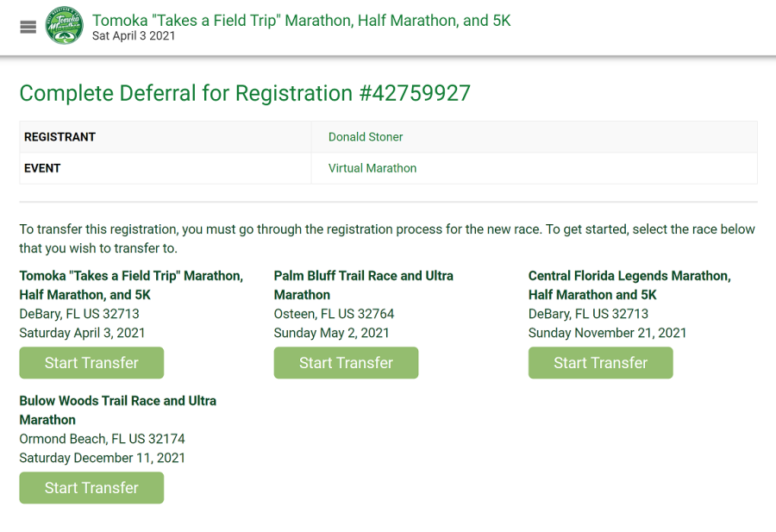The height and width of the screenshot is (532, 776).
Task: Open the Virtual Marathon event link
Action: point(372,168)
